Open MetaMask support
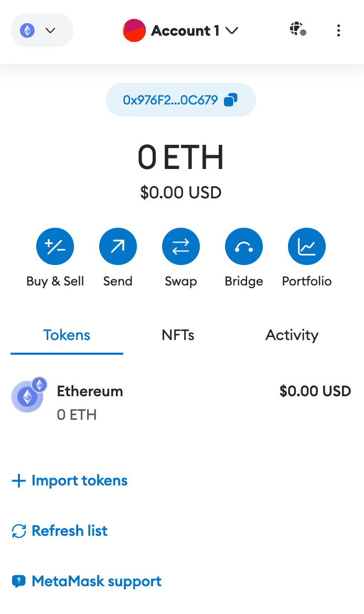This screenshot has height=614, width=364. click(x=86, y=581)
